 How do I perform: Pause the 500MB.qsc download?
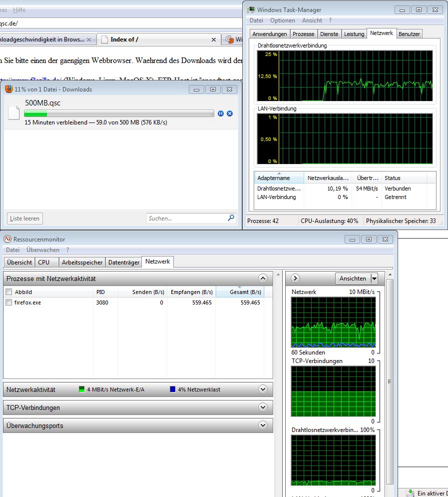click(x=221, y=113)
